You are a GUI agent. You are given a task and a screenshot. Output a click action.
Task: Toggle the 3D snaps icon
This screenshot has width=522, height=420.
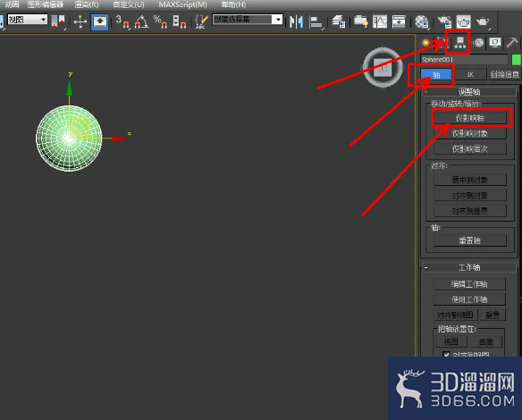tap(122, 22)
